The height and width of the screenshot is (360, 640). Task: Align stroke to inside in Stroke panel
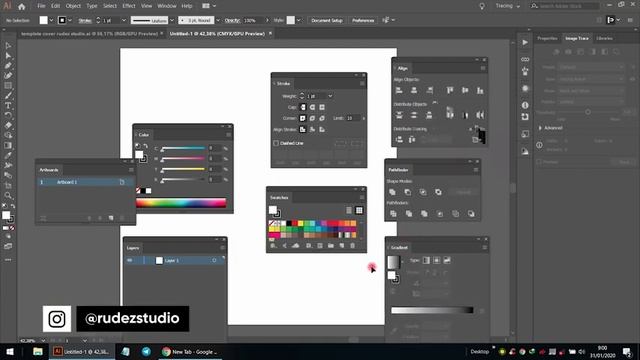pyautogui.click(x=312, y=129)
